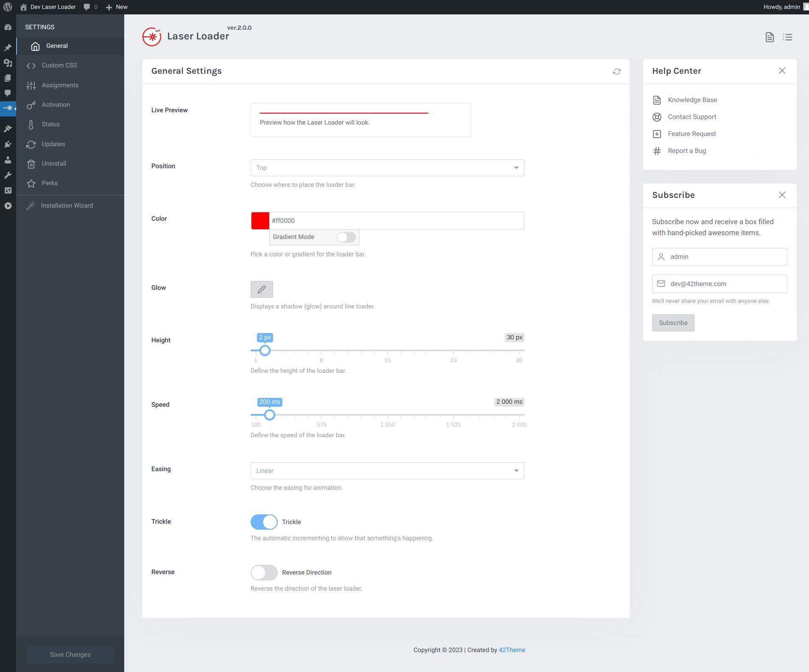Open the Plugins plug icon

tap(8, 144)
